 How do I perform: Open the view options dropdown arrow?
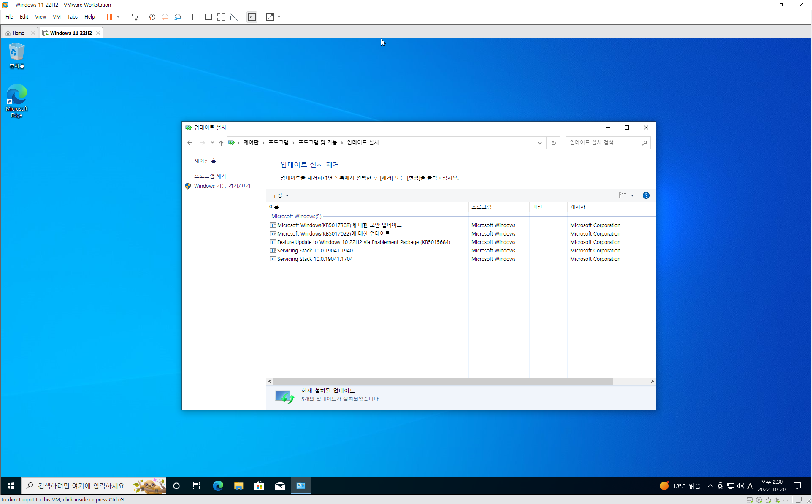click(632, 195)
